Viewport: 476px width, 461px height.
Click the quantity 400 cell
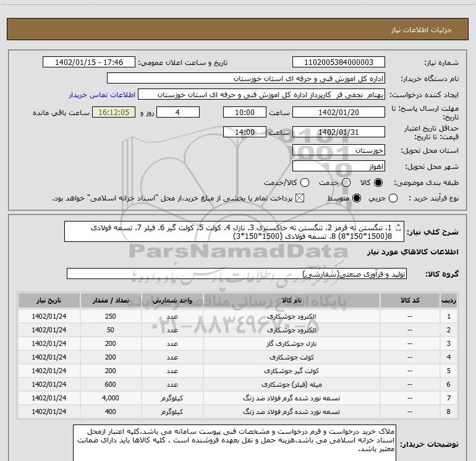click(x=111, y=411)
